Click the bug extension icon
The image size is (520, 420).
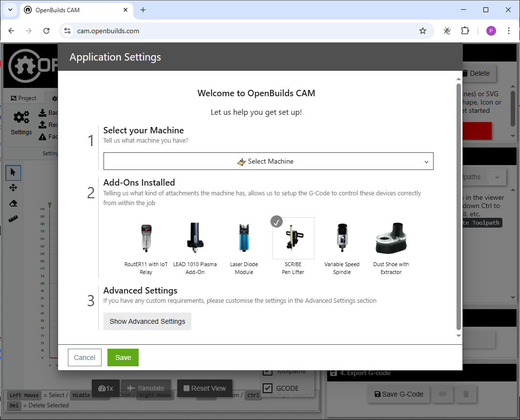pyautogui.click(x=447, y=31)
